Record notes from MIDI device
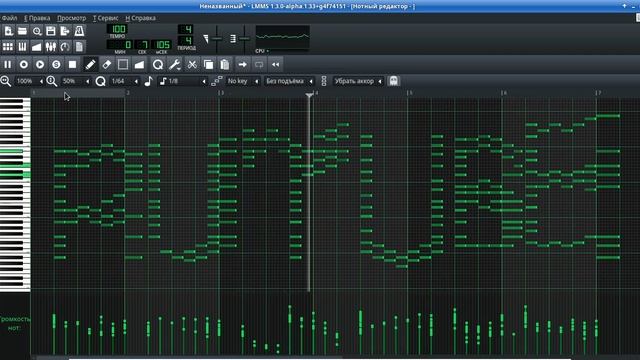640x360 pixels. (x=24, y=64)
